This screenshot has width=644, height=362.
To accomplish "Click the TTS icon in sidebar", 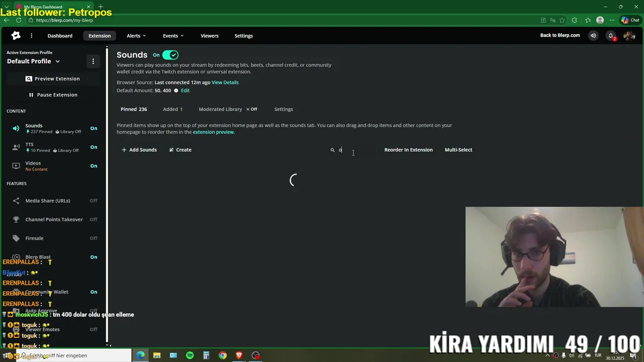I will pos(16,147).
